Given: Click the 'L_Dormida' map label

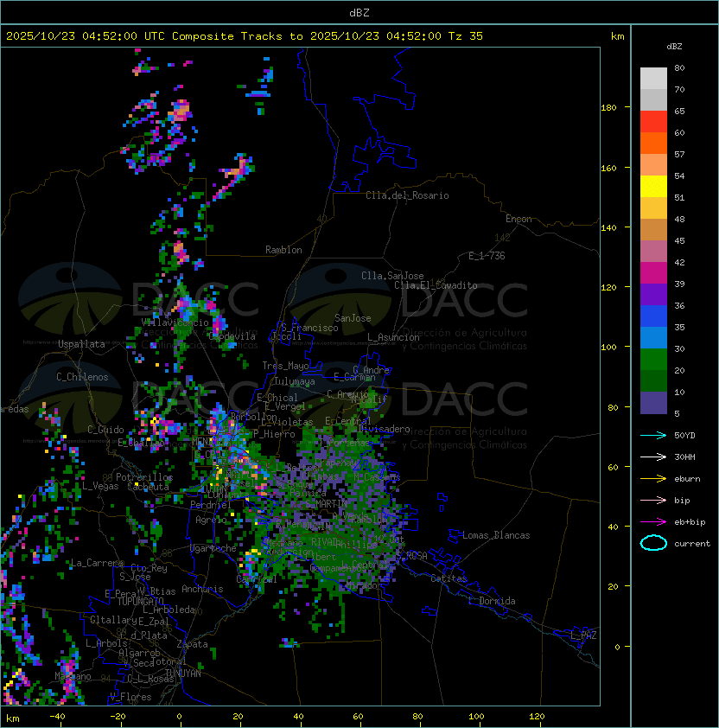Looking at the screenshot, I should click(492, 601).
